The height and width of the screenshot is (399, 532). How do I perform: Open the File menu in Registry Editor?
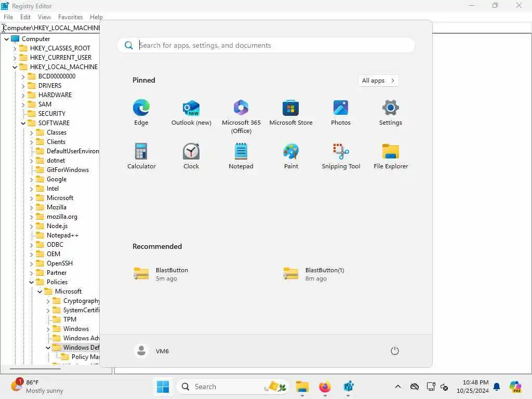8,17
